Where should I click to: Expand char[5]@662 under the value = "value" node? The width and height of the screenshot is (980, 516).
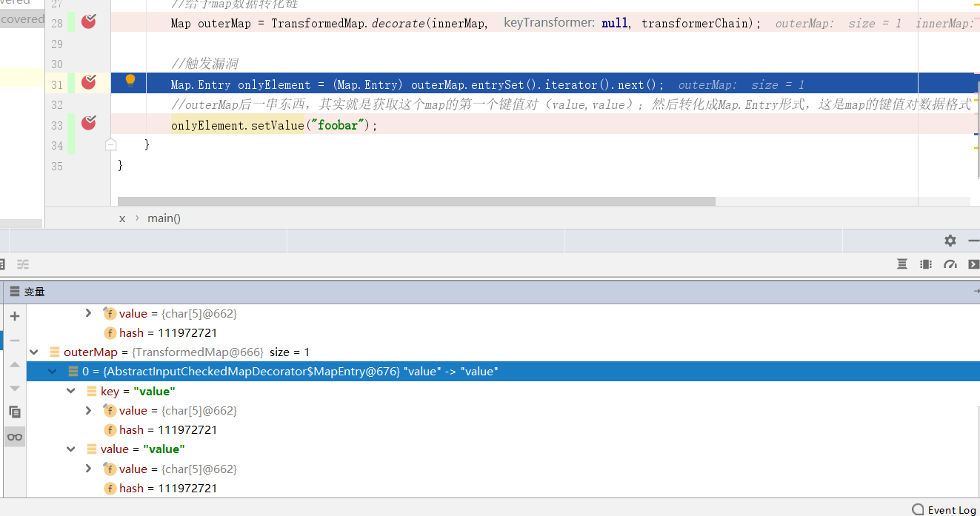tap(89, 469)
